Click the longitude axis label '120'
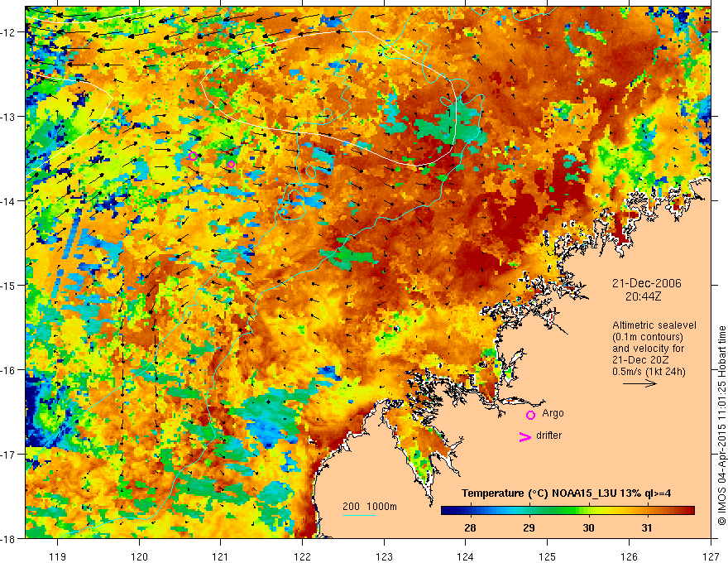Viewport: 728px width, 563px height. click(x=139, y=556)
